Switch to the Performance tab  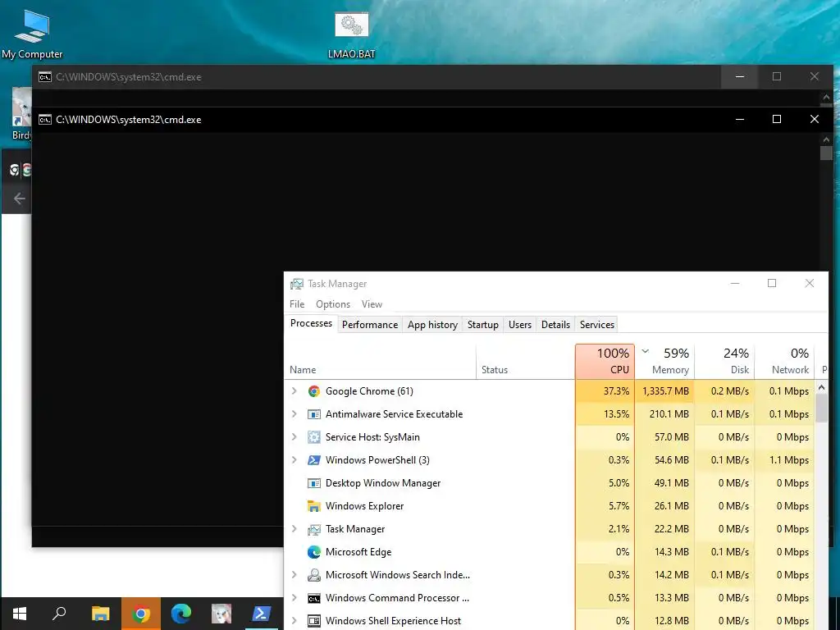[370, 325]
